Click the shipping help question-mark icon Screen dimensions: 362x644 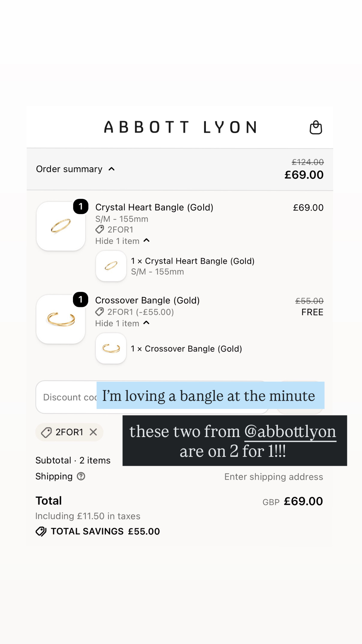(x=81, y=476)
